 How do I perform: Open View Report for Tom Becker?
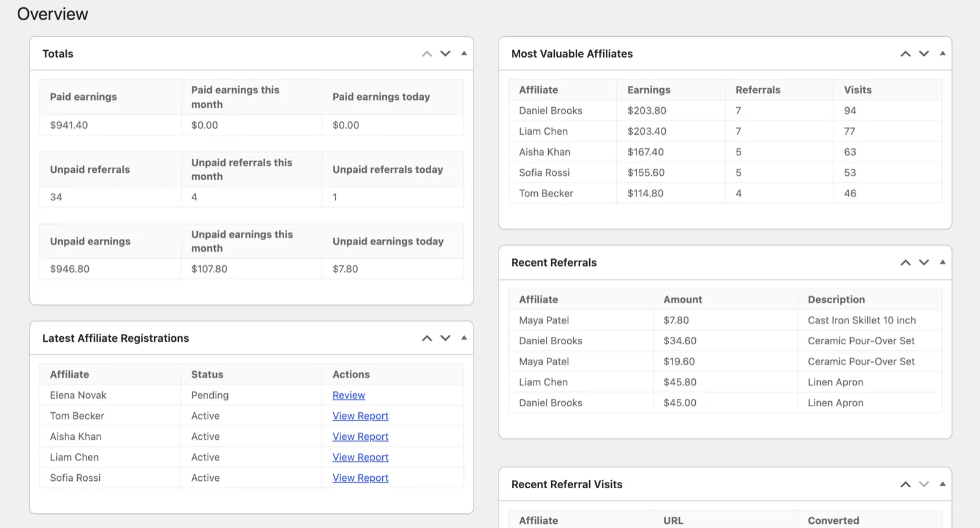point(360,416)
